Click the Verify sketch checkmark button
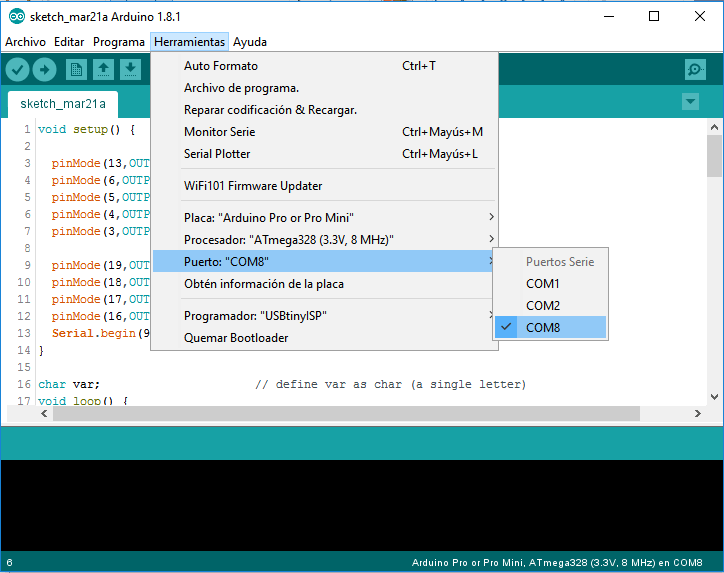 (x=18, y=70)
